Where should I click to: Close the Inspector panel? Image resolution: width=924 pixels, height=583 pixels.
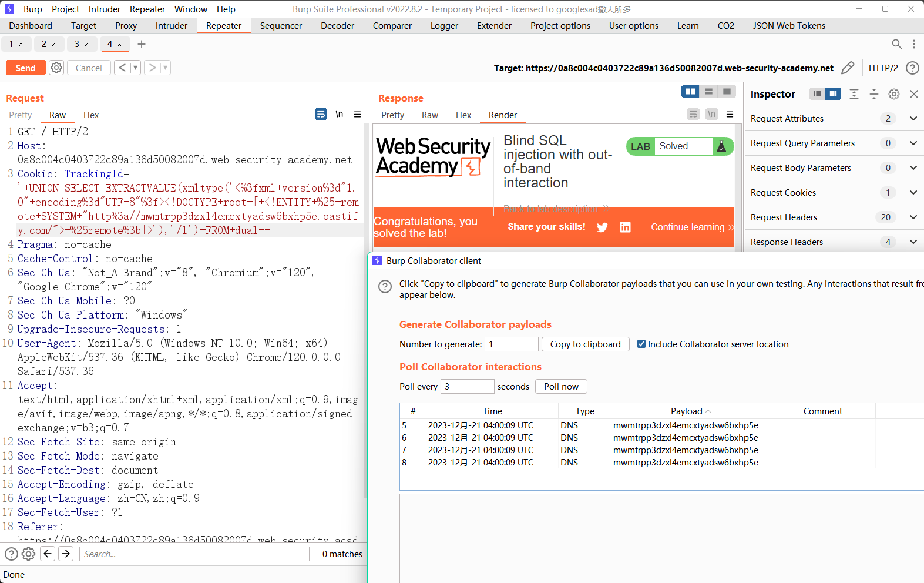(x=914, y=94)
